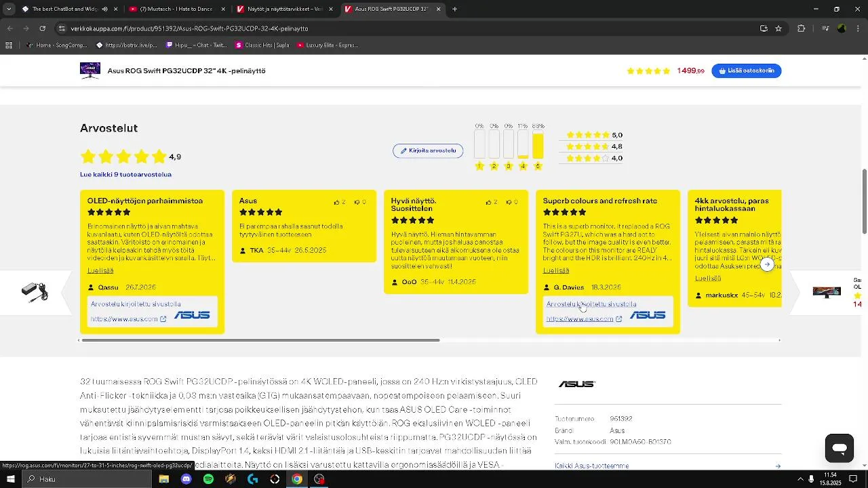Screen dimensions: 868x488
Task: Click the ASUS brand logo in details
Action: coord(576,384)
